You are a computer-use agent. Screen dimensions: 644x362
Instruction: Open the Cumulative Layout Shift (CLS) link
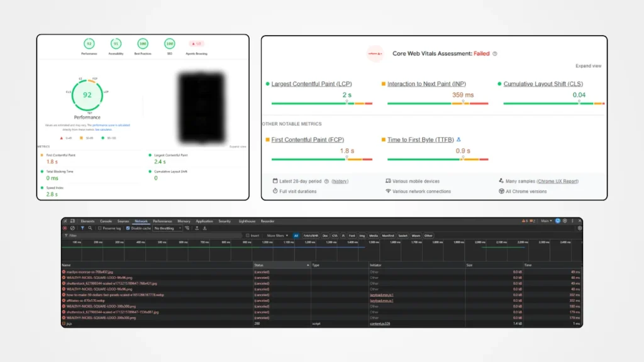(x=543, y=84)
